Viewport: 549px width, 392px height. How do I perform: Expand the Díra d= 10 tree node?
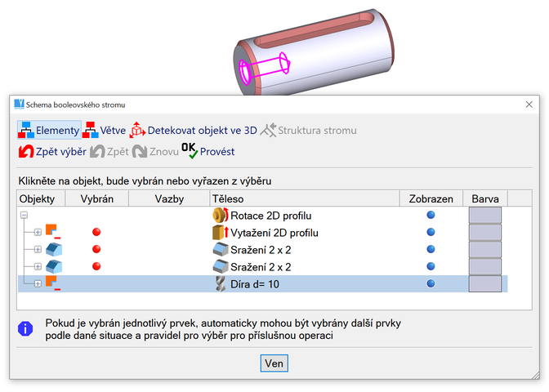[x=38, y=283]
